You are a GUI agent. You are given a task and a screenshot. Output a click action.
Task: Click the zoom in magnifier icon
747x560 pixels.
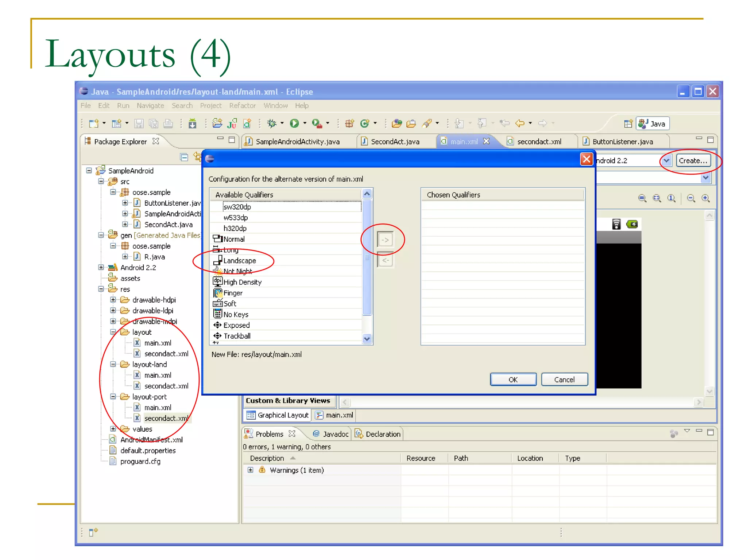pyautogui.click(x=705, y=198)
